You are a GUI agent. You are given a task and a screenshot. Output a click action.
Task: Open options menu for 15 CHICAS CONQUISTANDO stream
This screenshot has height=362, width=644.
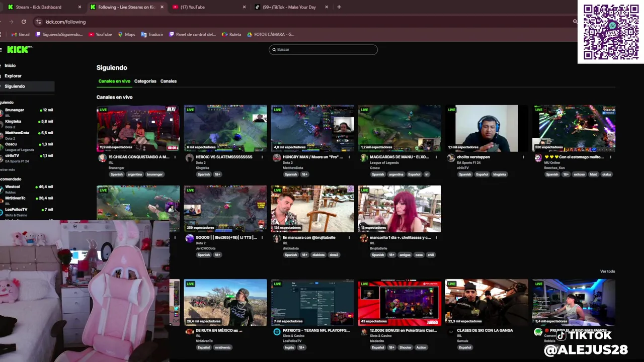(x=175, y=157)
